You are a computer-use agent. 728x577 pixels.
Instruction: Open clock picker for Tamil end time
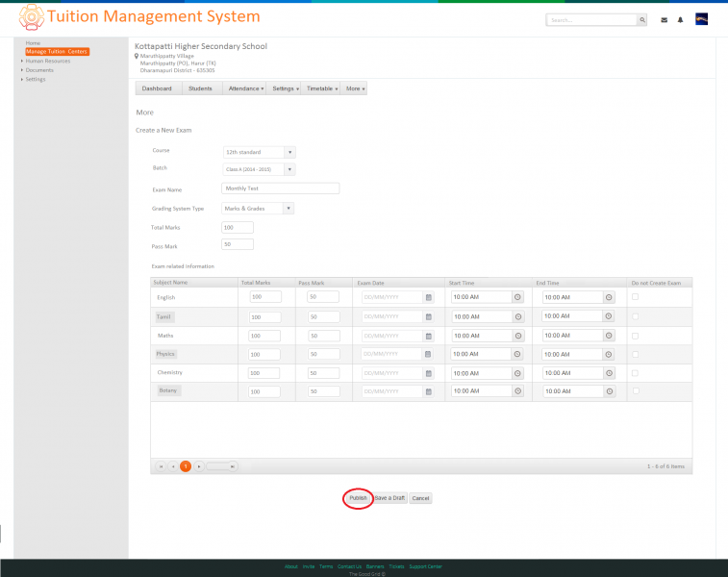coord(608,316)
